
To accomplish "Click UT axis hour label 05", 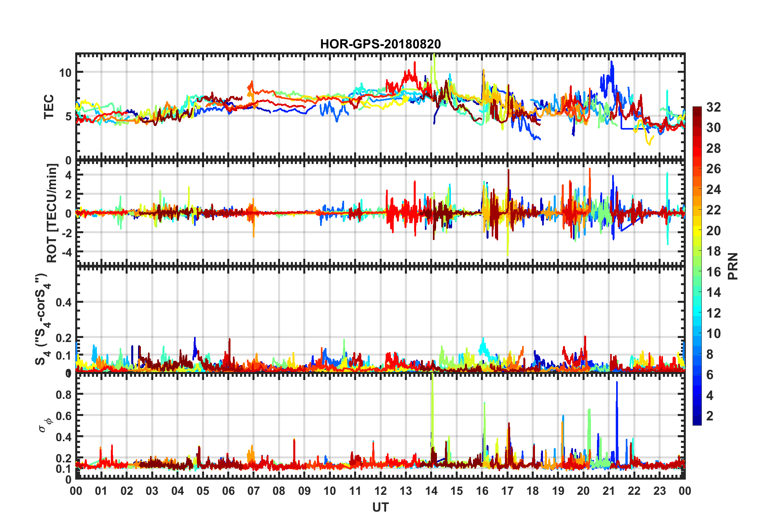I will [x=203, y=491].
